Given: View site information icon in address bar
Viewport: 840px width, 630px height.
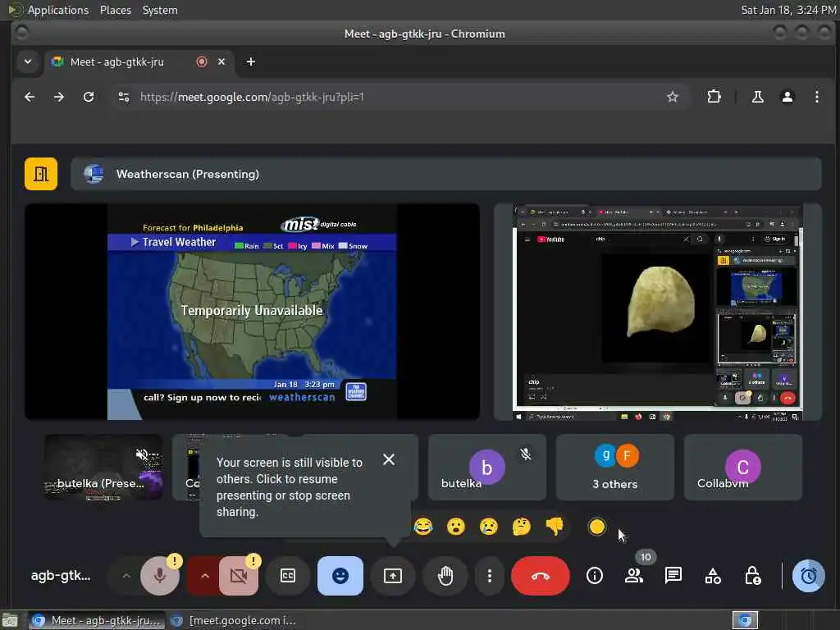Looking at the screenshot, I should [124, 97].
